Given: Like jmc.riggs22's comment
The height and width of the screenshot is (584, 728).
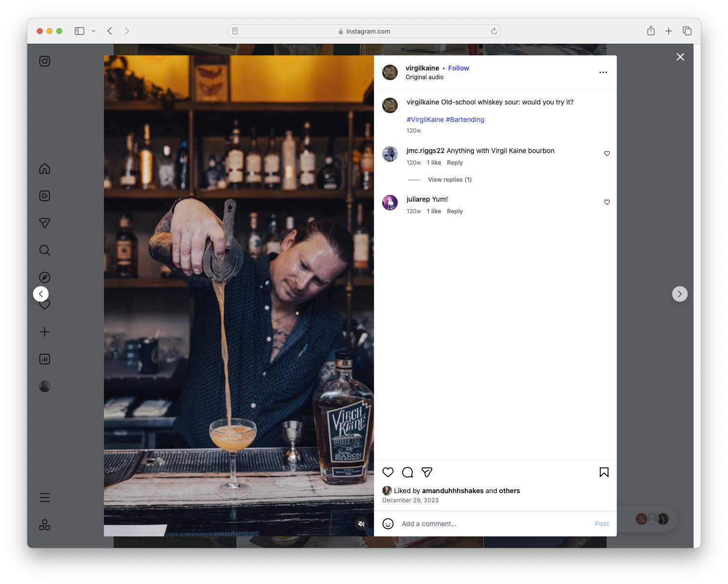Looking at the screenshot, I should click(607, 154).
